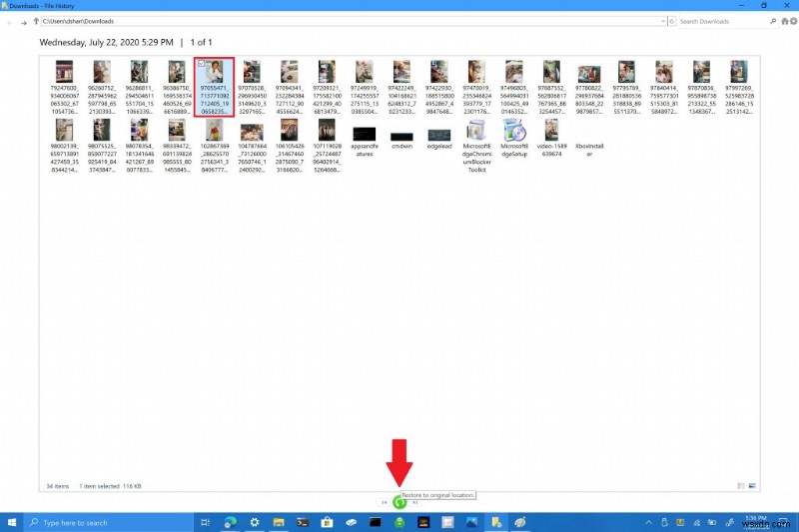799x532 pixels.
Task: Select the 98078354 photo file
Action: 139,146
